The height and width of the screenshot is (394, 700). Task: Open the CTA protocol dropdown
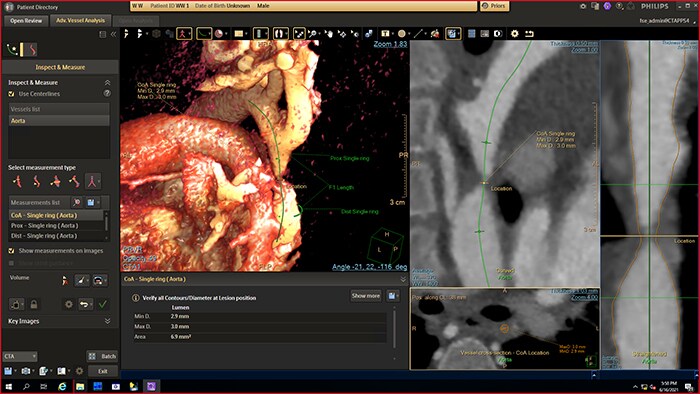coord(20,357)
